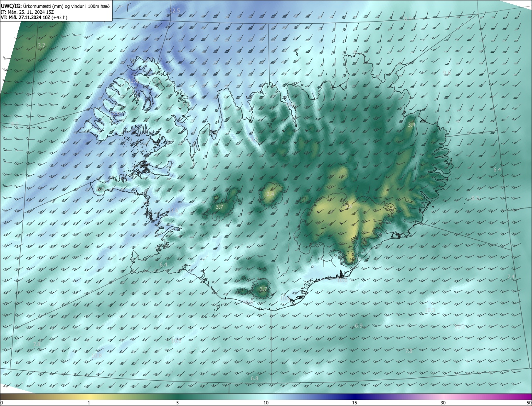Click the 30 tick label on the colorbar
The image size is (532, 406).
[443, 403]
